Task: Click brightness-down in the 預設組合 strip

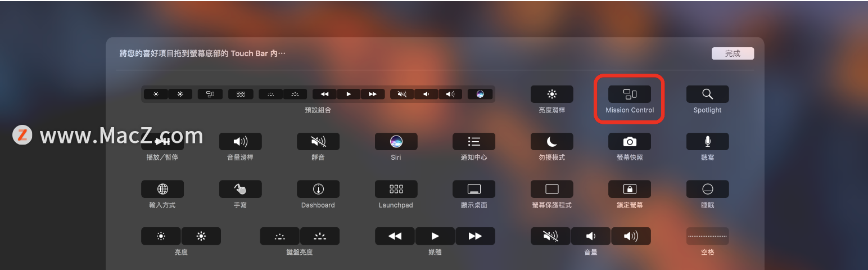Action: pyautogui.click(x=156, y=94)
